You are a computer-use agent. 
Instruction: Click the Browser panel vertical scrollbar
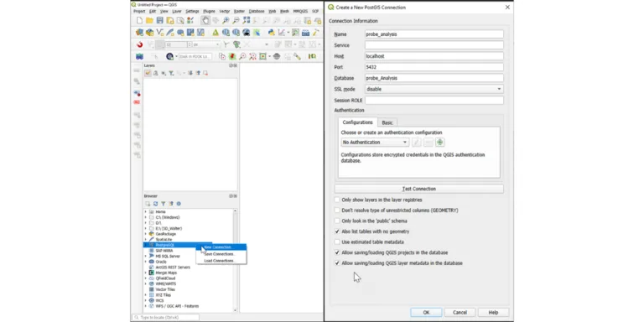click(235, 261)
